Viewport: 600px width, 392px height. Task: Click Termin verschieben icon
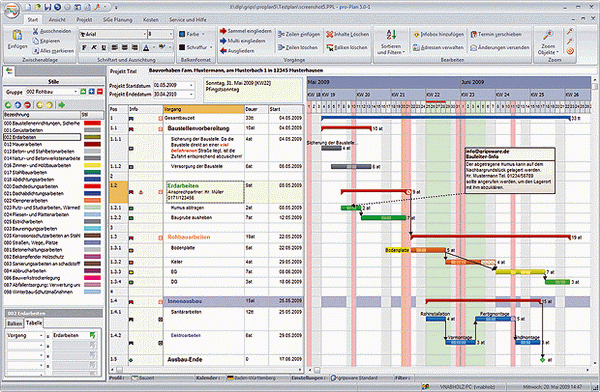473,34
